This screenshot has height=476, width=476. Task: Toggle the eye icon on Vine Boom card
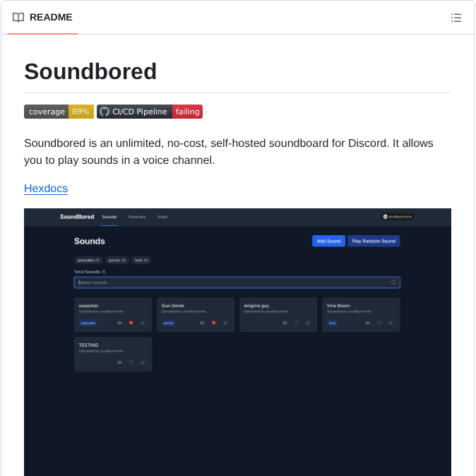tap(367, 323)
